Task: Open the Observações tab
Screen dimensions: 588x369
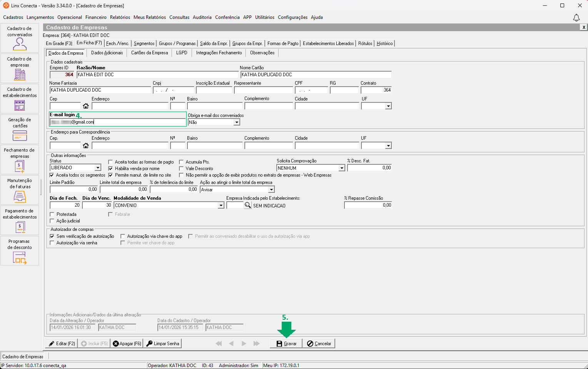Action: pyautogui.click(x=262, y=53)
